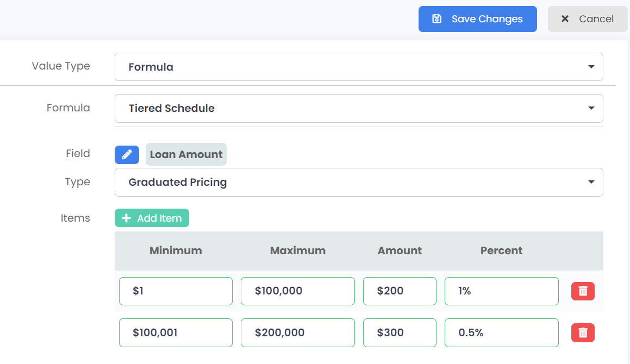Focus the Percent field showing 0.5%
Viewport: 630px width, 364px height.
tap(501, 332)
